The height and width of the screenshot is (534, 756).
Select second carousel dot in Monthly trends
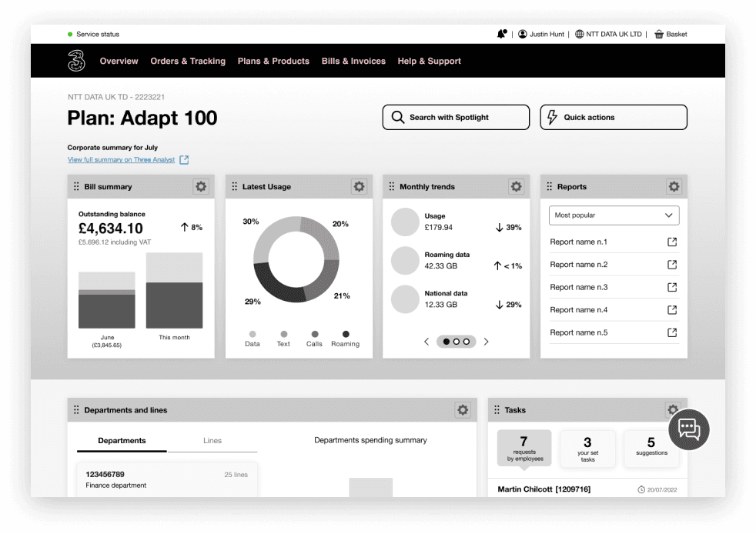[x=456, y=342]
